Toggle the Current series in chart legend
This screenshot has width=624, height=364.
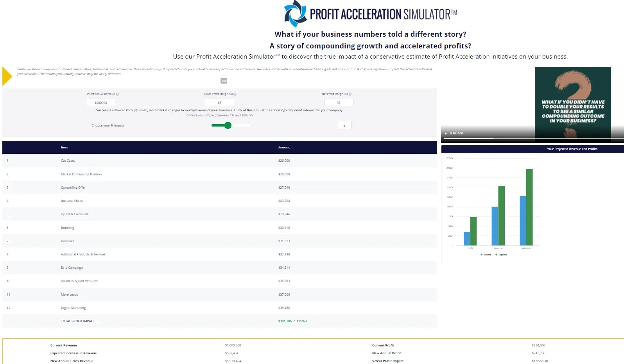click(x=486, y=255)
